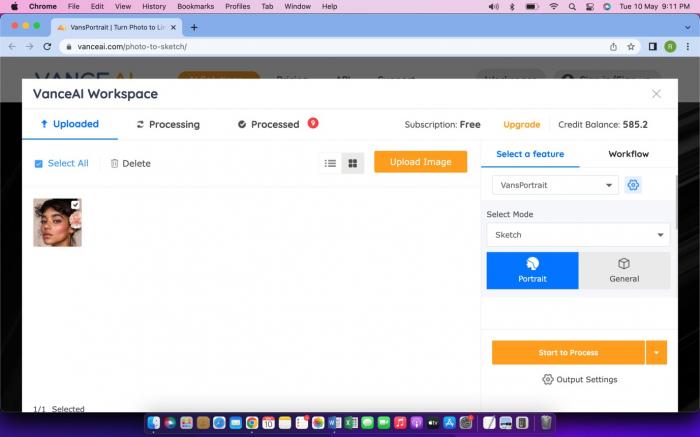Click the Subscription: Free label

442,125
